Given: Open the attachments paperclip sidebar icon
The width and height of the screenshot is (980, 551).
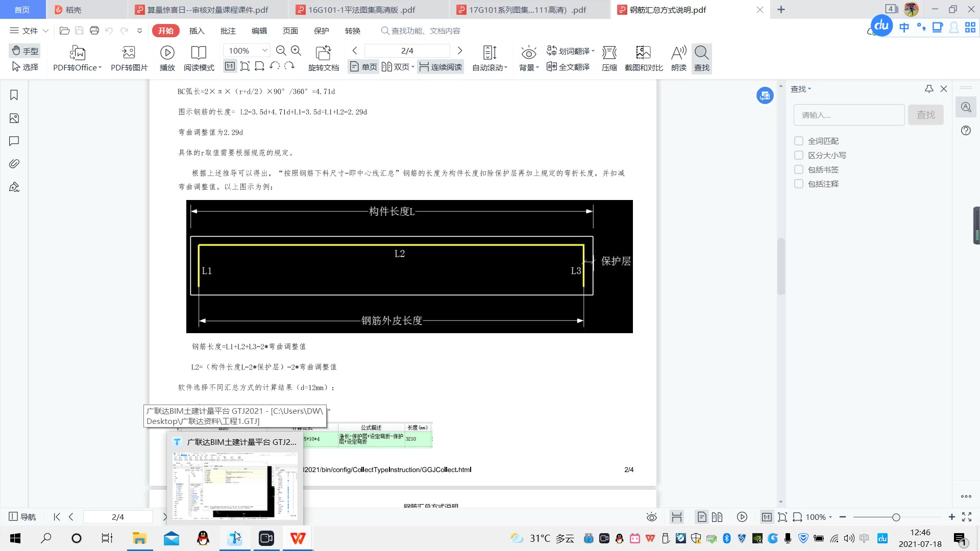Looking at the screenshot, I should (x=14, y=164).
